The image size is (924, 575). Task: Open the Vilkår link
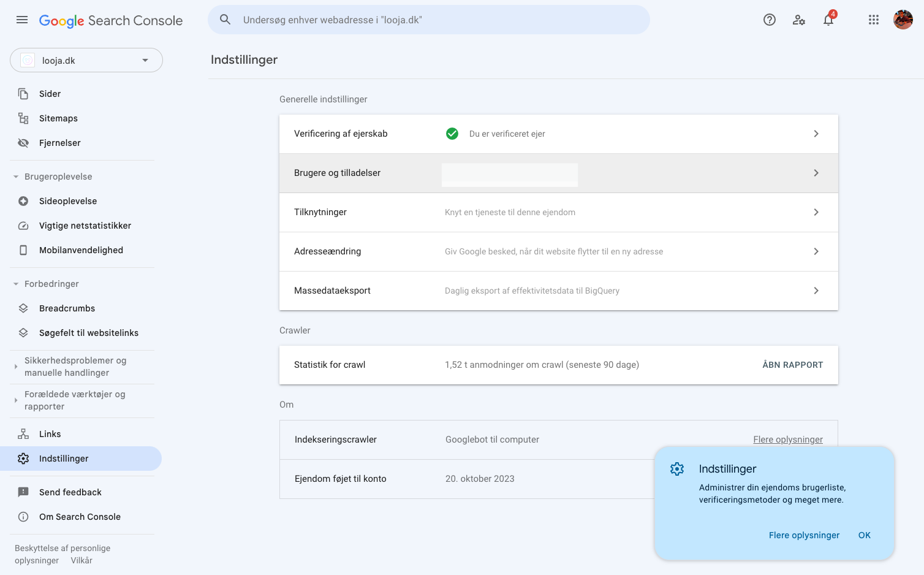tap(81, 560)
